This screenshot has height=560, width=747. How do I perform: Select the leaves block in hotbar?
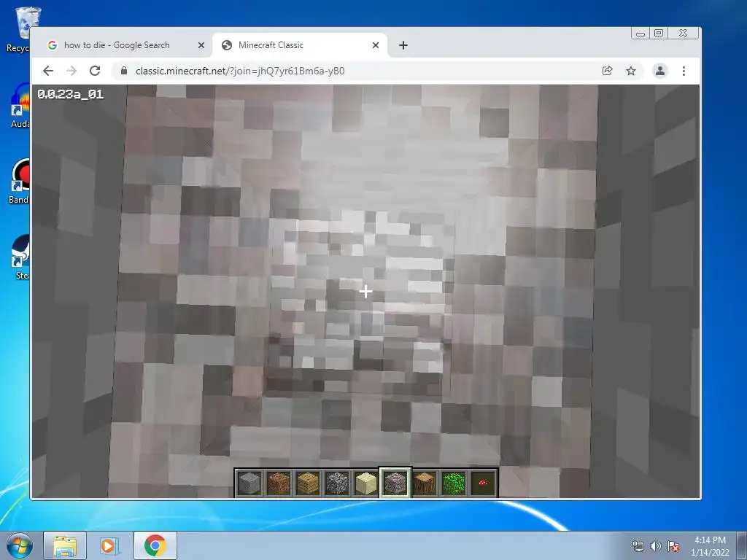(x=454, y=483)
